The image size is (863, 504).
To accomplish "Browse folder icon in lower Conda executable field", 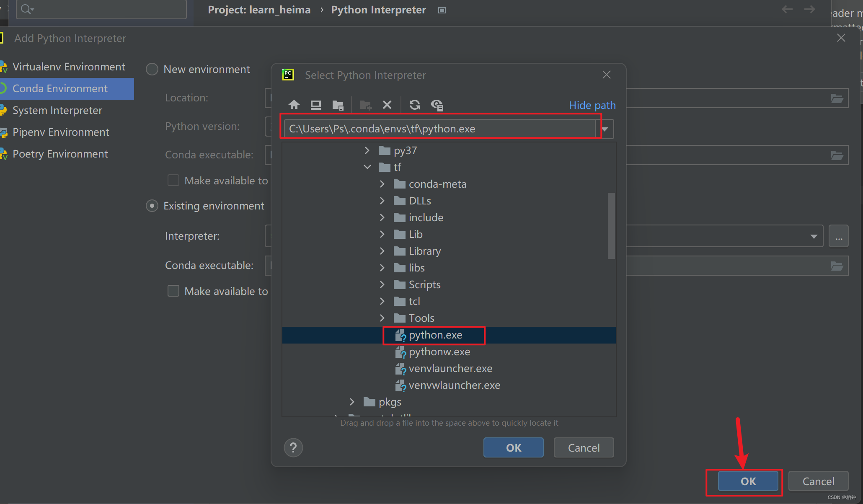I will pyautogui.click(x=837, y=266).
